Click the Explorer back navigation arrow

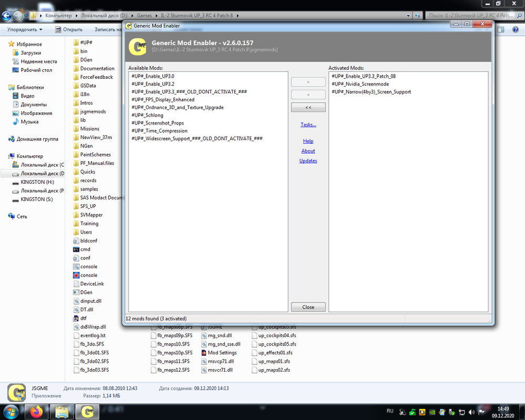pyautogui.click(x=6, y=15)
